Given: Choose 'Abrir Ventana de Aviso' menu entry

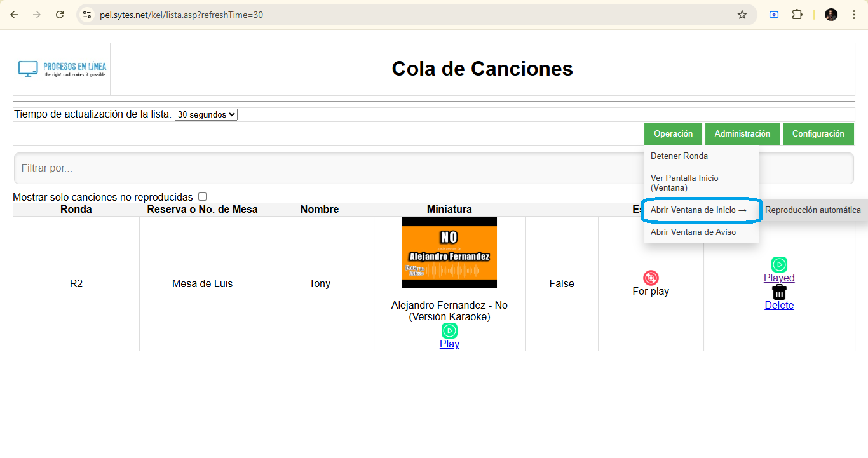Looking at the screenshot, I should 693,232.
